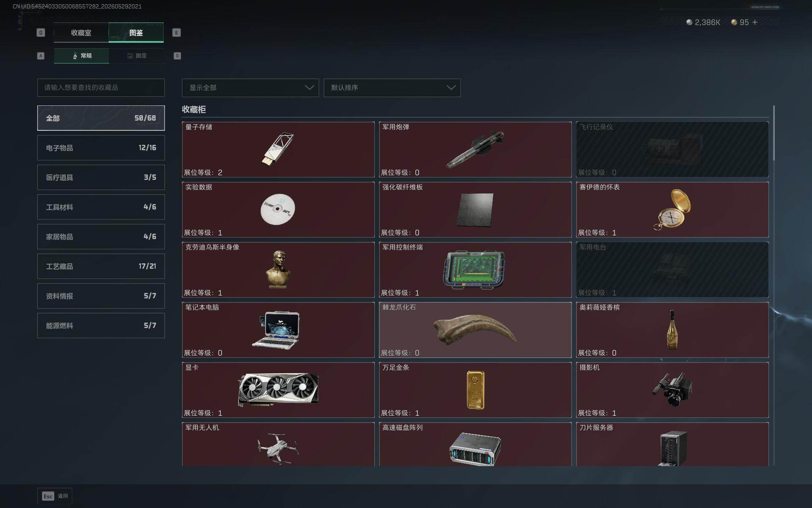Image resolution: width=812 pixels, height=508 pixels.
Task: Select the 全部 58/68 category
Action: click(101, 118)
